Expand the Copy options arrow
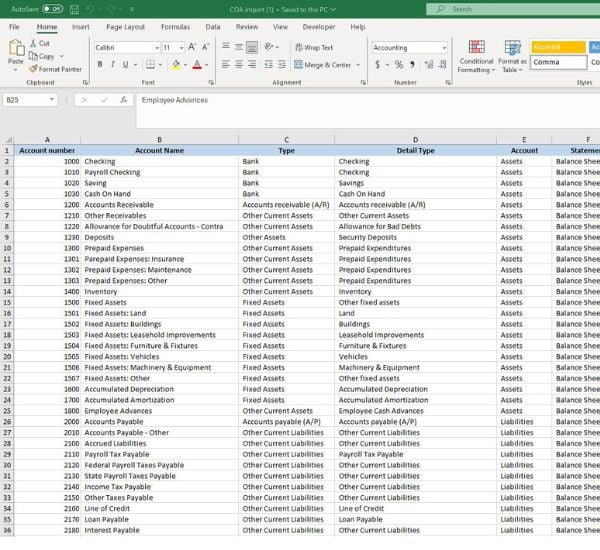 (x=62, y=56)
